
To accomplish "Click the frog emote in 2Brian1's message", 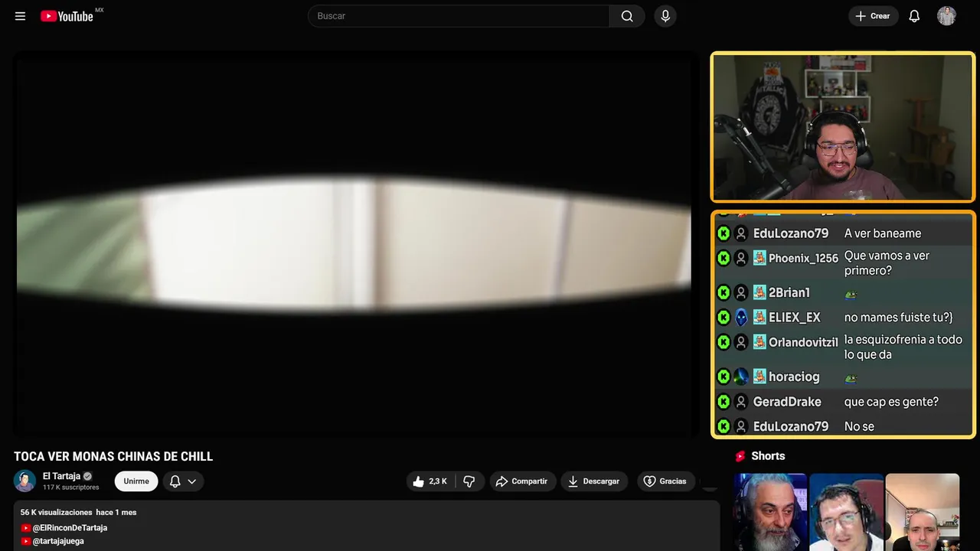I will point(850,294).
